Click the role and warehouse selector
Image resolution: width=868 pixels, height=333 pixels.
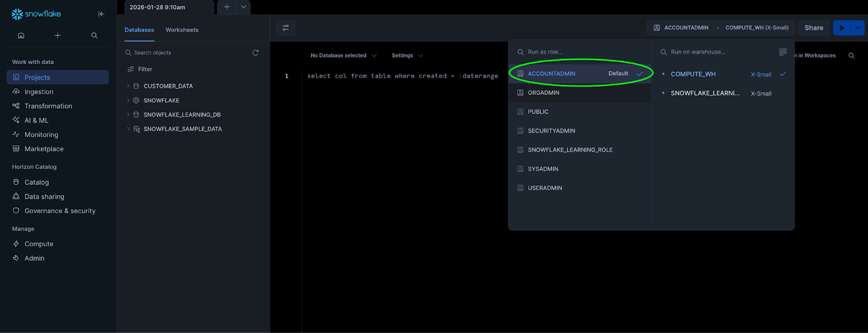pyautogui.click(x=721, y=28)
